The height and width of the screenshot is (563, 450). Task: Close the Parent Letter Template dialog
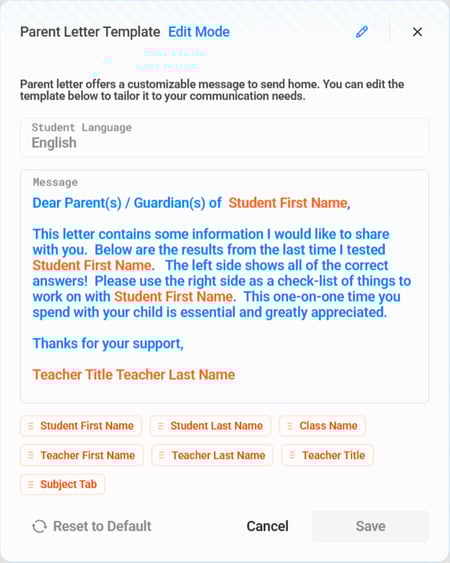pos(417,32)
